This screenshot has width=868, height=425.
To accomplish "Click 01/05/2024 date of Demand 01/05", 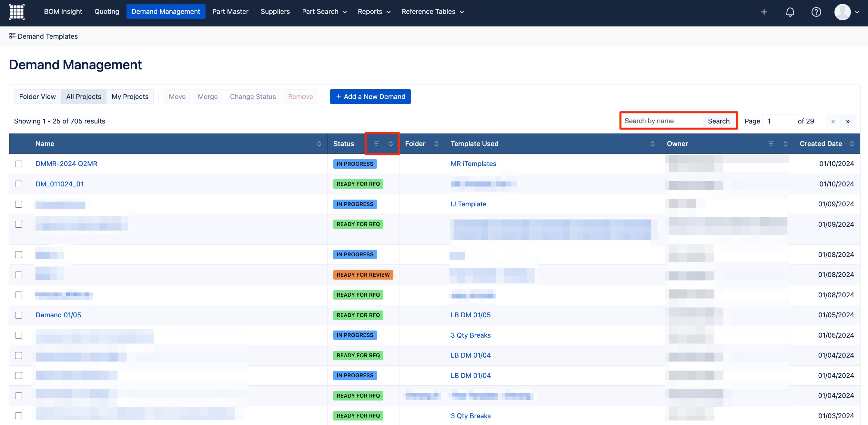I will point(836,315).
